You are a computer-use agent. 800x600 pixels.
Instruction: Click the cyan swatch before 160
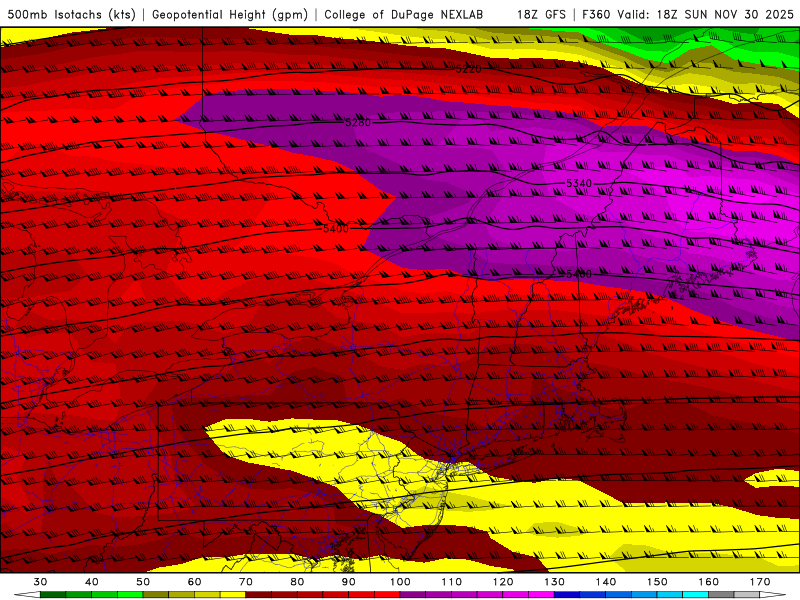point(696,595)
